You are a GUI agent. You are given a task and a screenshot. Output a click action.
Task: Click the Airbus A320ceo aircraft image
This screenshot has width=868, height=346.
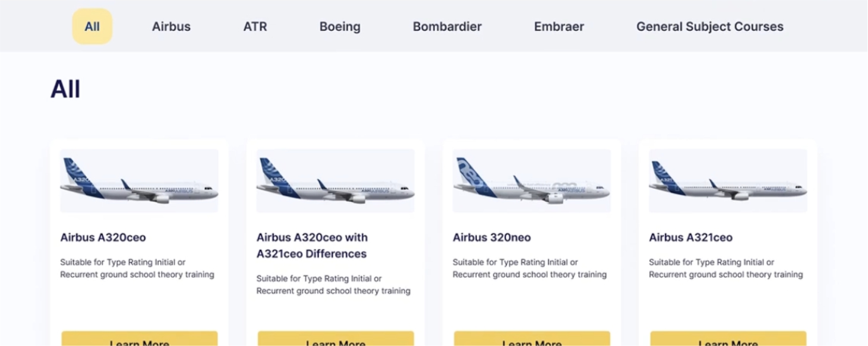(139, 181)
